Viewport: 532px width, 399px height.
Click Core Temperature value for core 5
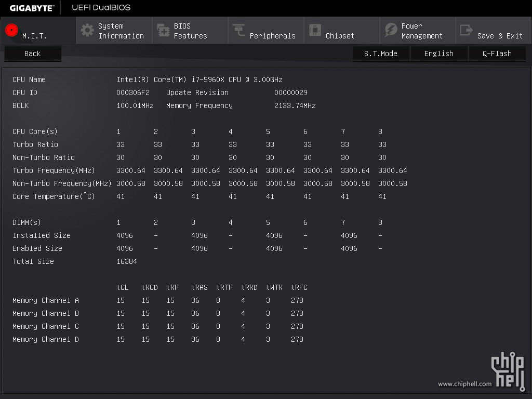click(x=270, y=196)
